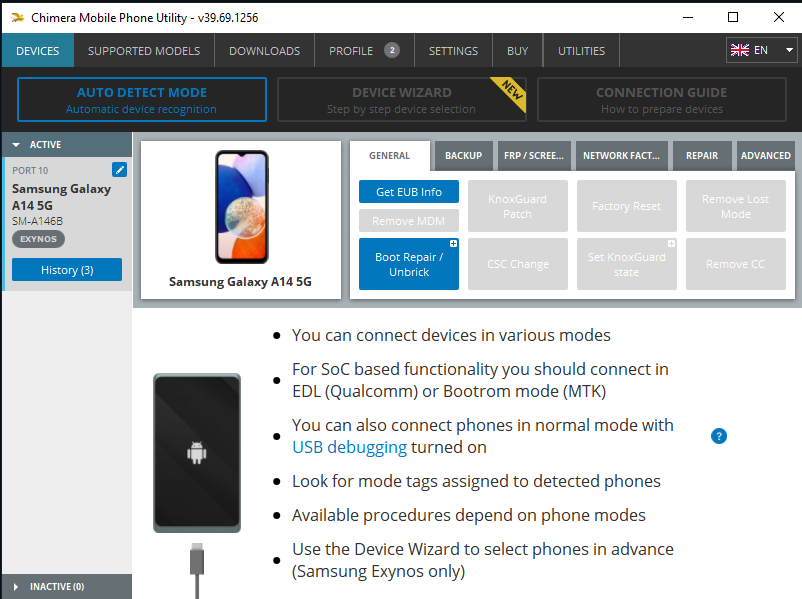
Task: Click the SM-A146B model text
Action: click(37, 221)
